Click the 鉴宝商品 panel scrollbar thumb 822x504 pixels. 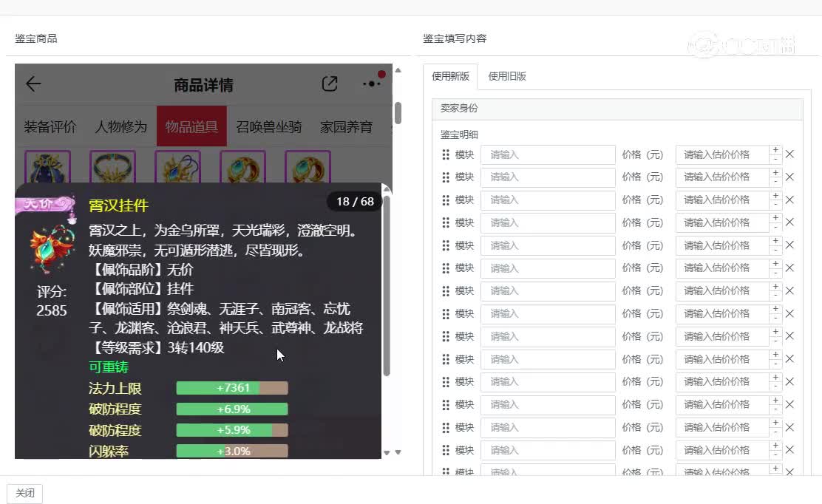[x=398, y=112]
